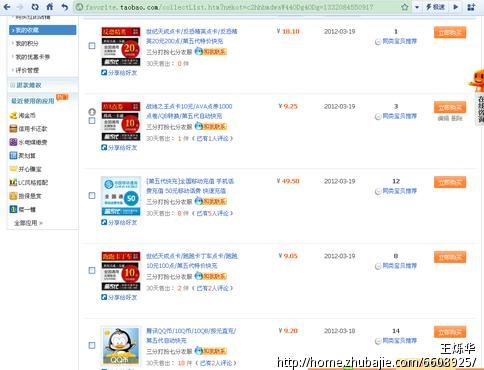Click move-to-top arrow on ¥9.25 item
The height and width of the screenshot is (370, 484).
point(92,112)
